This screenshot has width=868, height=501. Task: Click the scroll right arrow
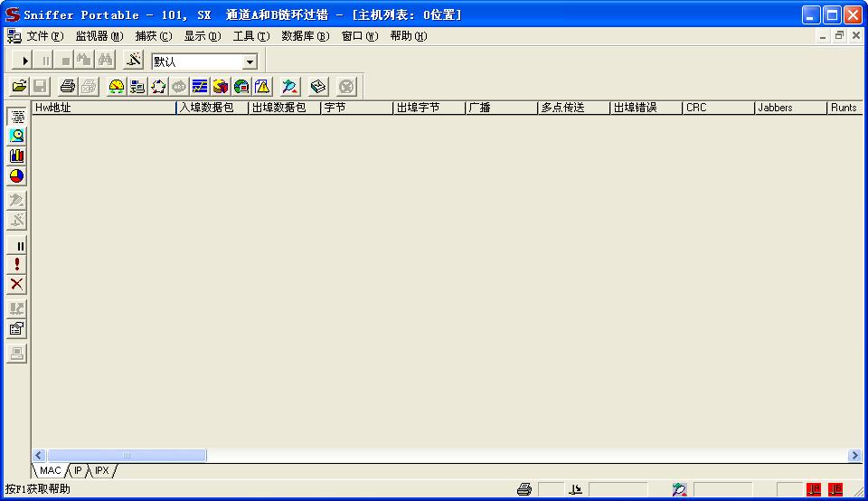coord(854,455)
